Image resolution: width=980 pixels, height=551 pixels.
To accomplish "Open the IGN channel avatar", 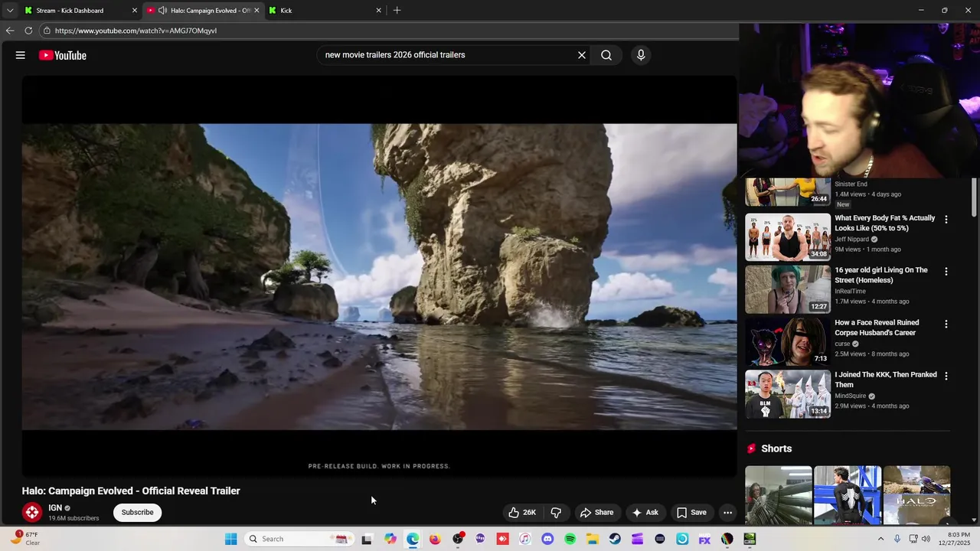I will point(32,512).
